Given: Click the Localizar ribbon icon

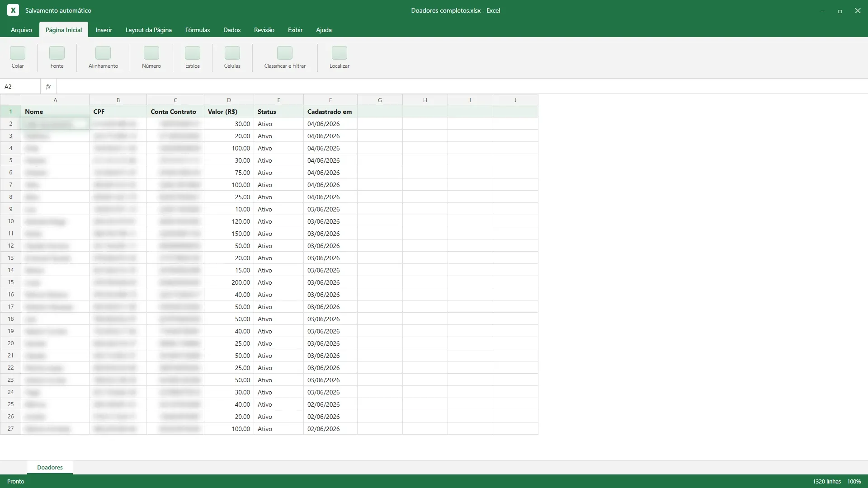Looking at the screenshot, I should click(340, 53).
